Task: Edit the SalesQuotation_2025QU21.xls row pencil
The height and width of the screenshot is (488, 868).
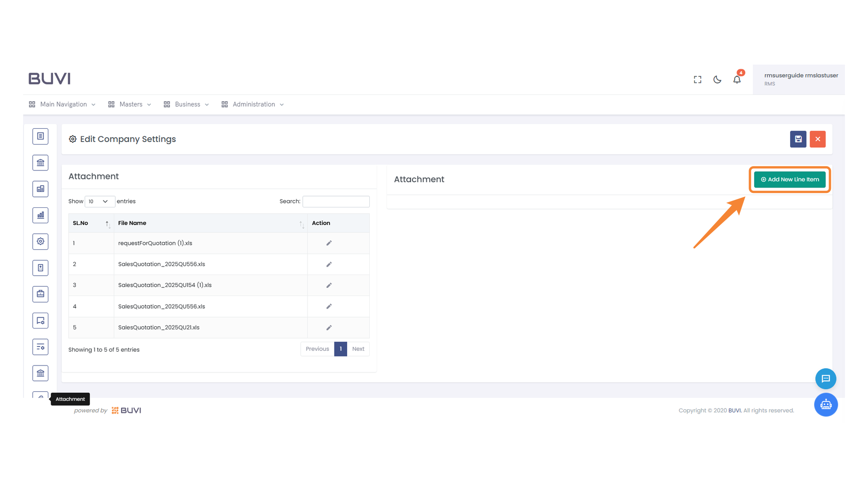Action: coord(329,328)
